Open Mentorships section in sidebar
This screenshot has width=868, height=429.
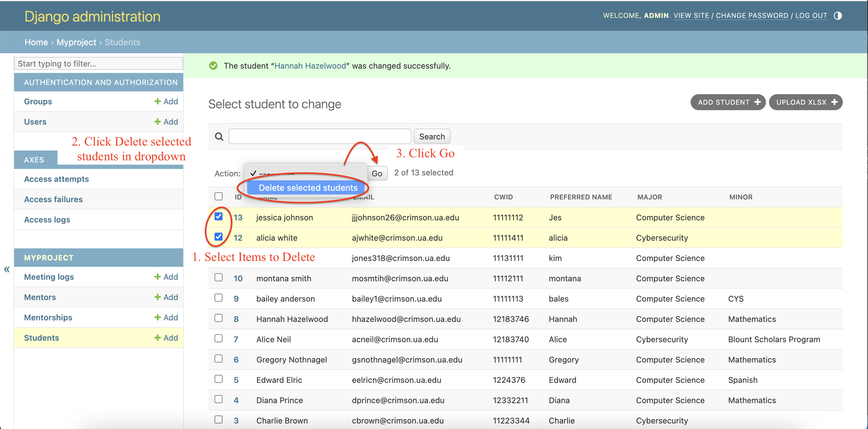[x=48, y=317]
